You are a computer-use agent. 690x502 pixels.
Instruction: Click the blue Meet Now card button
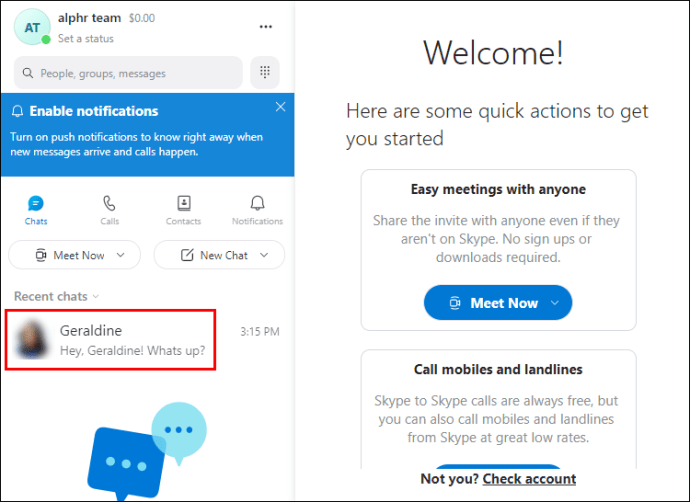[498, 303]
